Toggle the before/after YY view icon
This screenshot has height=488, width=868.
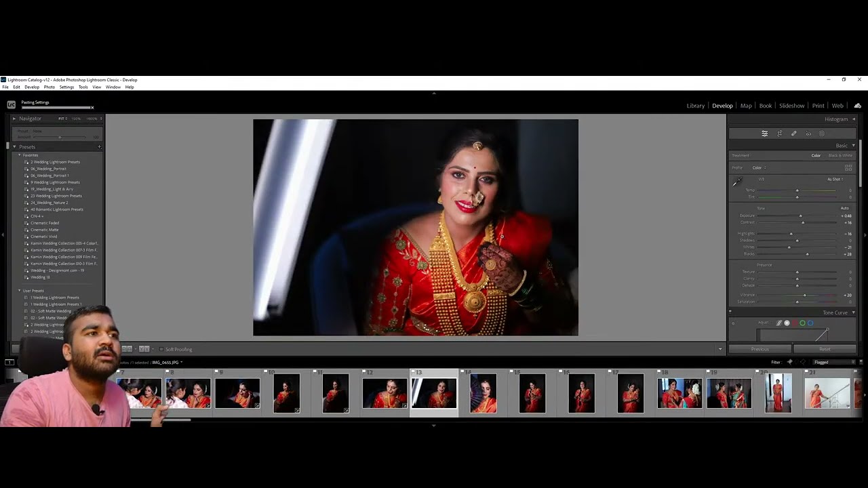144,349
